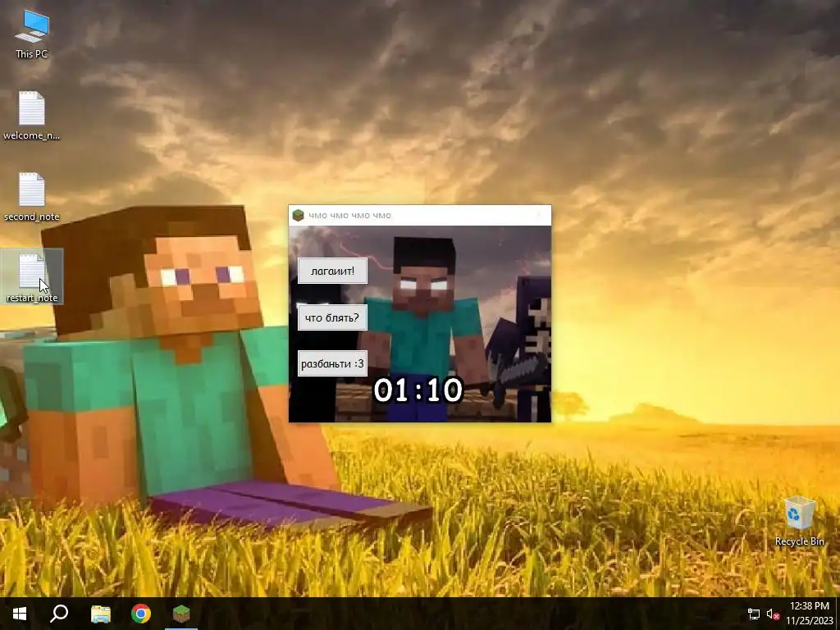Launch File Explorer from the taskbar

(100, 614)
